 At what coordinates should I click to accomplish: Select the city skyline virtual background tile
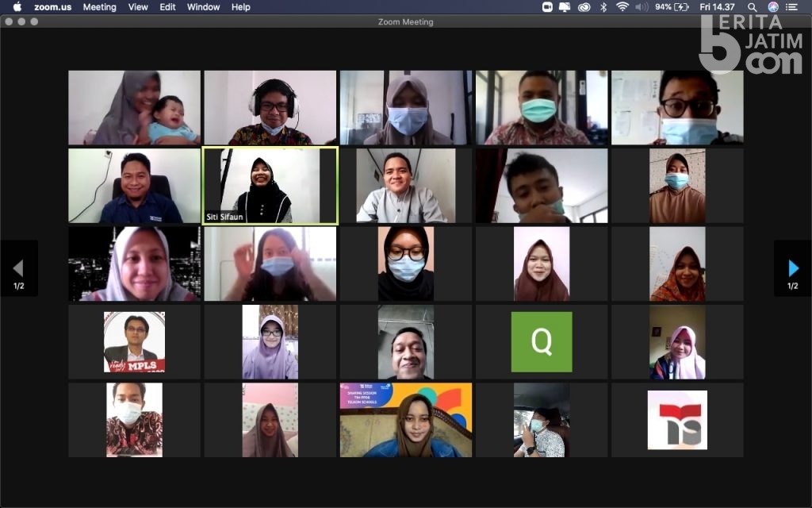click(134, 264)
